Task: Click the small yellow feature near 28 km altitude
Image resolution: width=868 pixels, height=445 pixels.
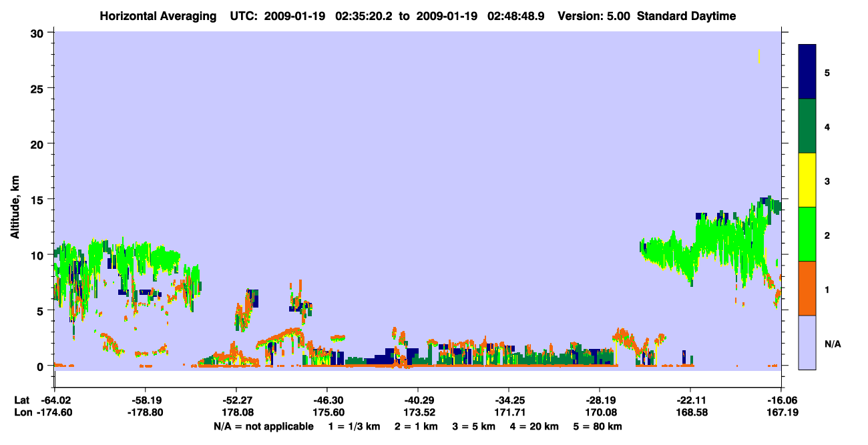Action: [759, 57]
